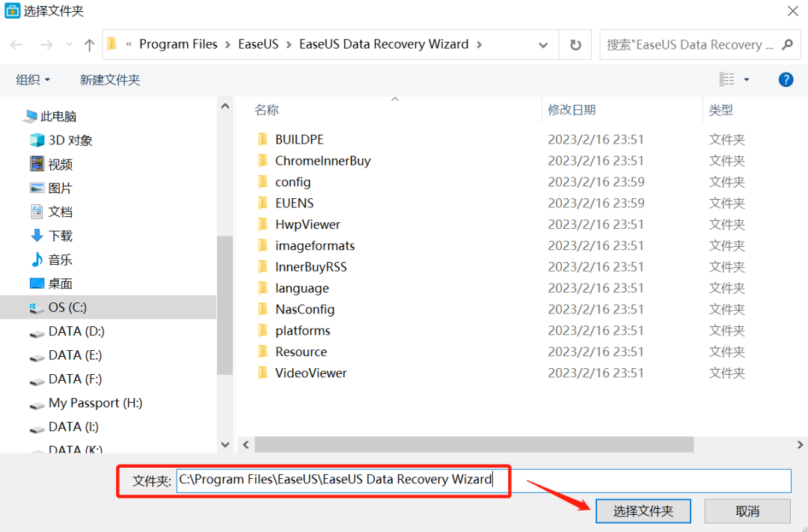Screen dimensions: 808x532
Task: Open the help question mark icon
Action: (786, 79)
